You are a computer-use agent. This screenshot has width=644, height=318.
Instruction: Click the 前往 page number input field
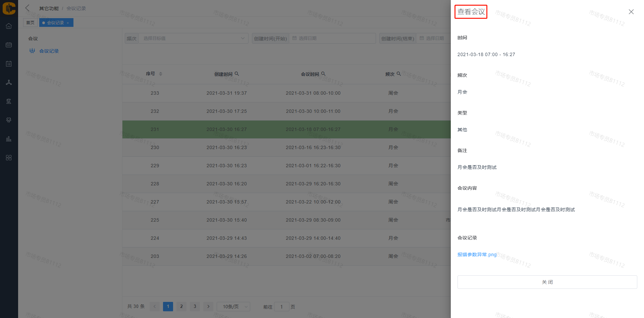click(281, 307)
